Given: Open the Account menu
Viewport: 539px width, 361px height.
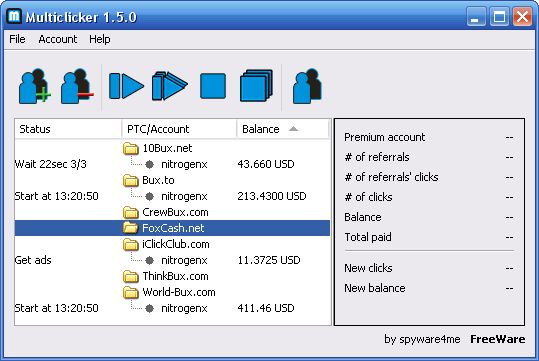Looking at the screenshot, I should (58, 39).
